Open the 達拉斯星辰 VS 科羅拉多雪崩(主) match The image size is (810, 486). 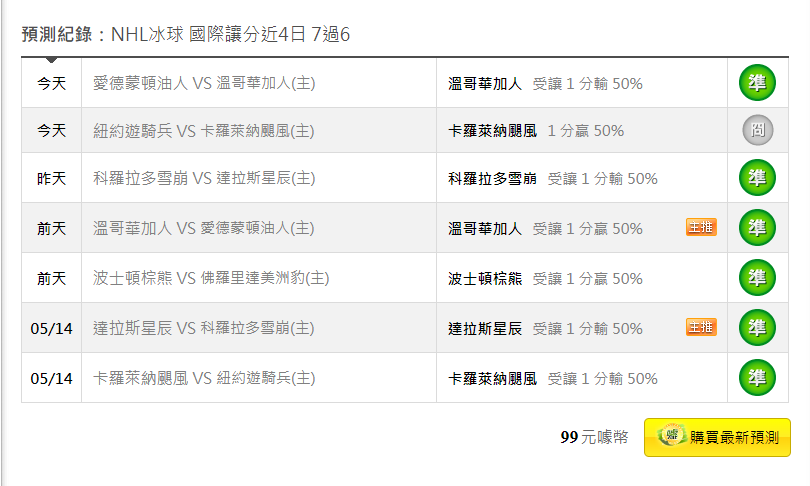click(x=204, y=328)
